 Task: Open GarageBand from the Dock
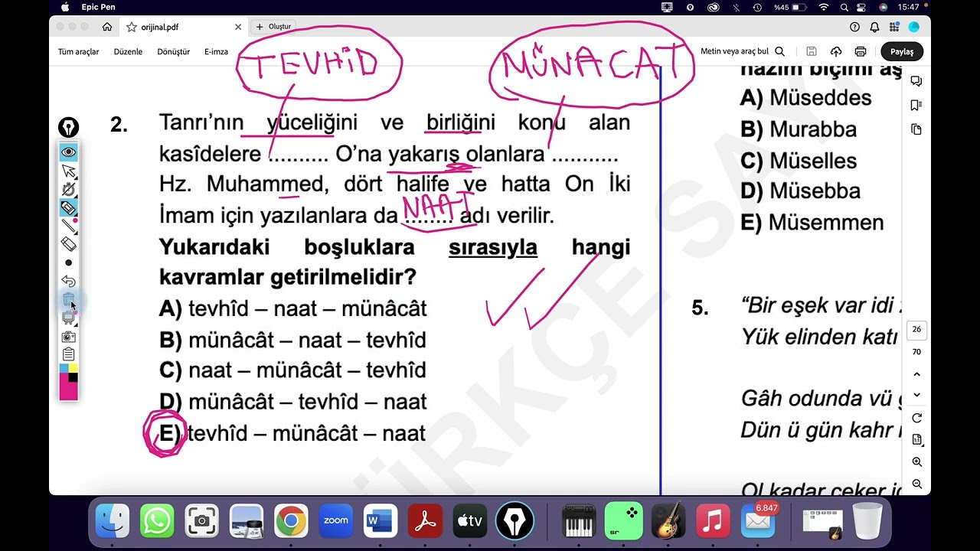(668, 522)
